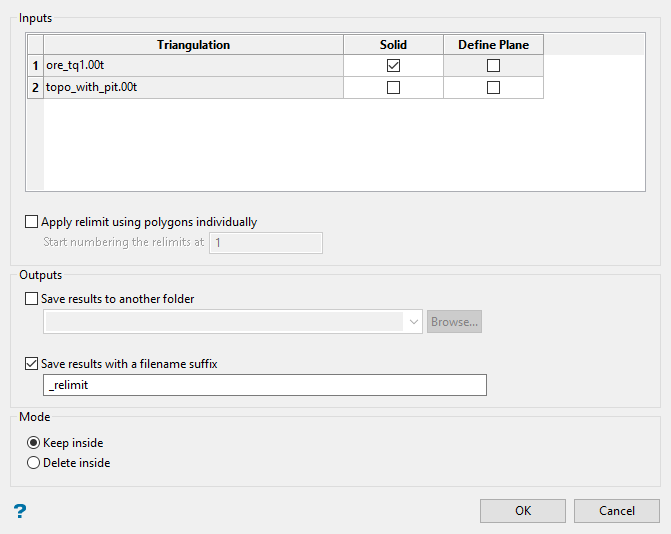Enable Apply relimit using polygons individually

32,222
